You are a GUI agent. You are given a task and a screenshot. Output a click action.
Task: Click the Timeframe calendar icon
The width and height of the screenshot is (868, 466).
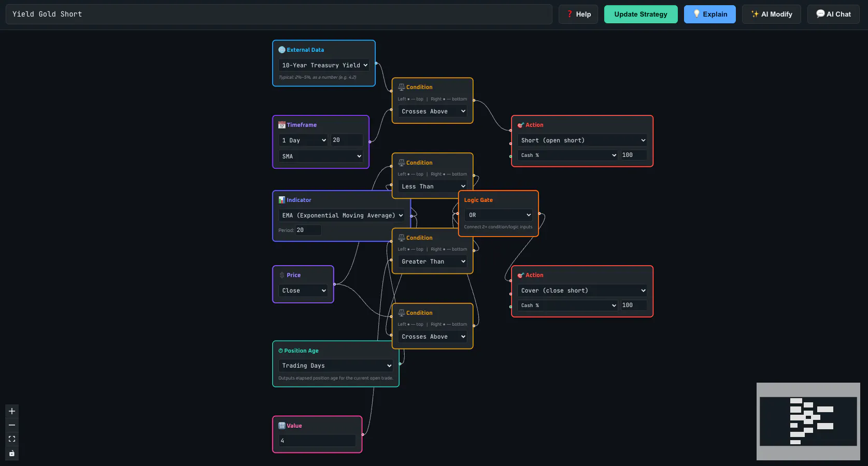coord(282,125)
